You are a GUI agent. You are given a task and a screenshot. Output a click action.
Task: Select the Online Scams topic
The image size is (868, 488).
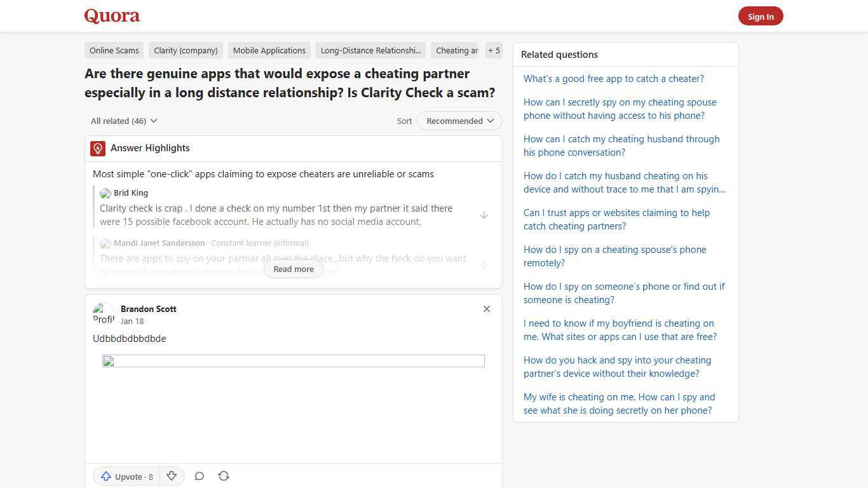(114, 50)
